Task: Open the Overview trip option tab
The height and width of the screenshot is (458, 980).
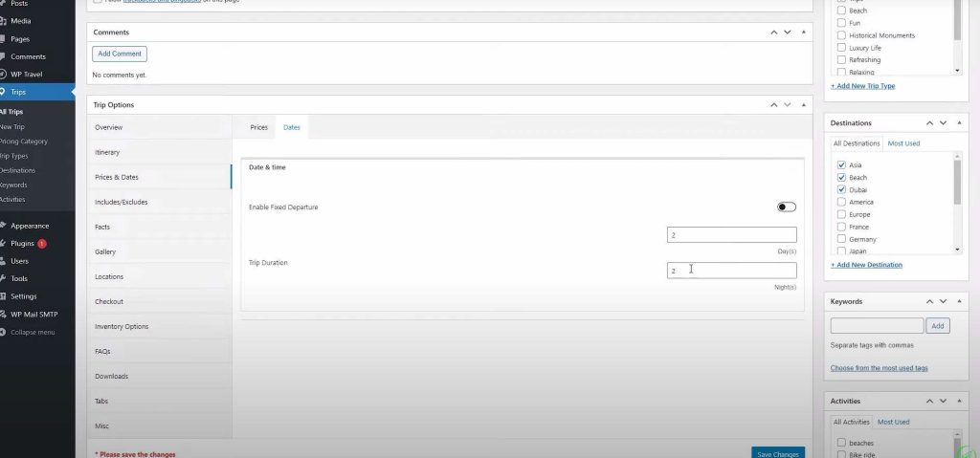Action: (159, 127)
